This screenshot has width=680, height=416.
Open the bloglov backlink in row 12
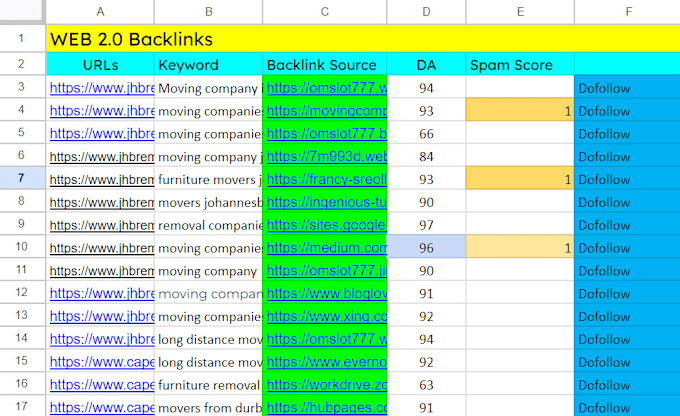[x=327, y=294]
